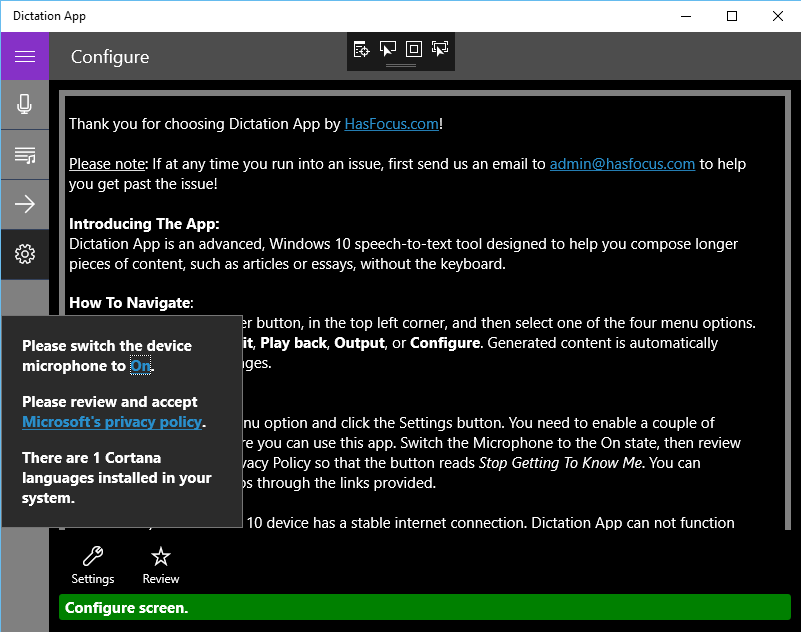Open the Play back sidebar icon
Viewport: 801px width, 632px height.
point(24,154)
